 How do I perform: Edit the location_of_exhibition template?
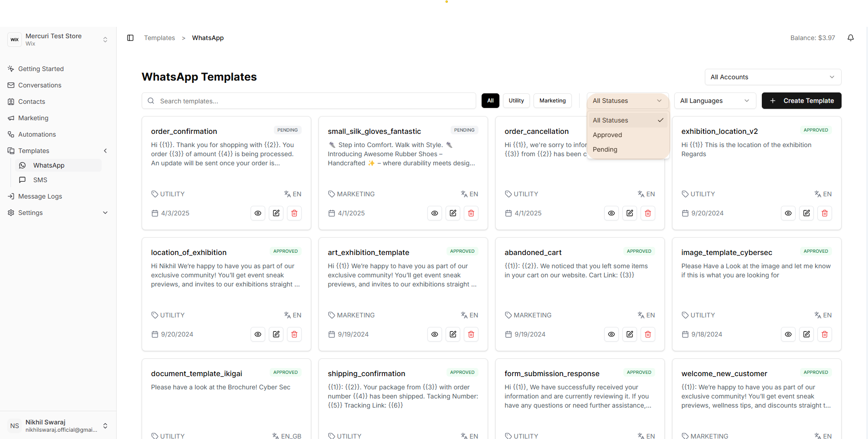(276, 334)
